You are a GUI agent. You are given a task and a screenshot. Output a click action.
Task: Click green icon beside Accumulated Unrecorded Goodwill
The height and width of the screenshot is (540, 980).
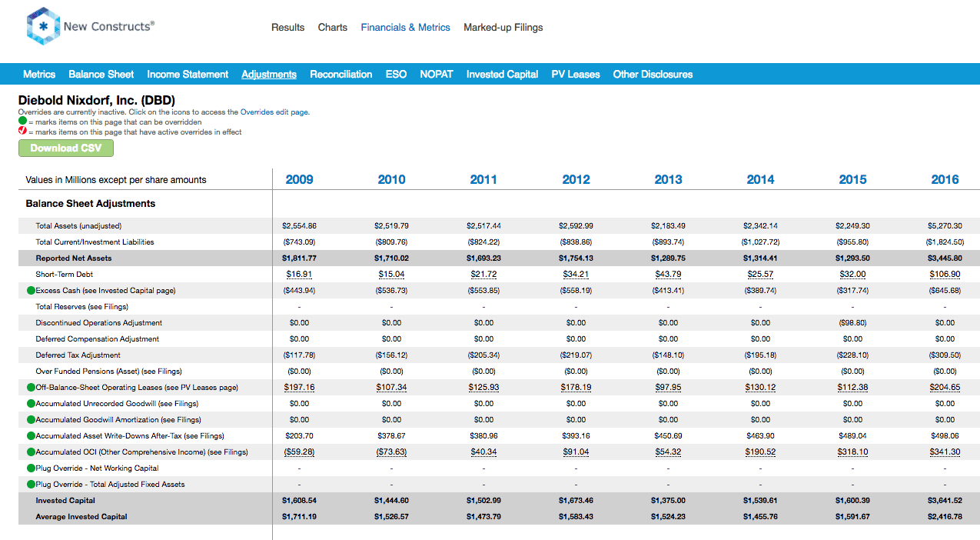coord(31,404)
